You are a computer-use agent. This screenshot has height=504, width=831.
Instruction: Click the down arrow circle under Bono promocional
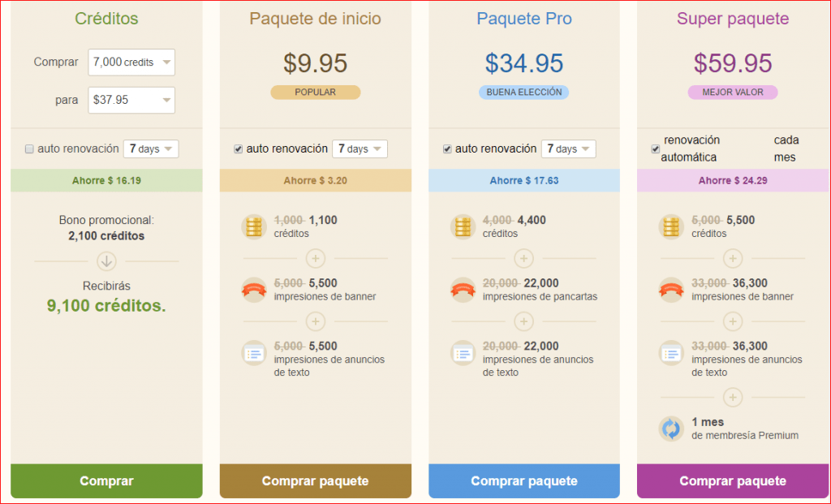tap(107, 261)
